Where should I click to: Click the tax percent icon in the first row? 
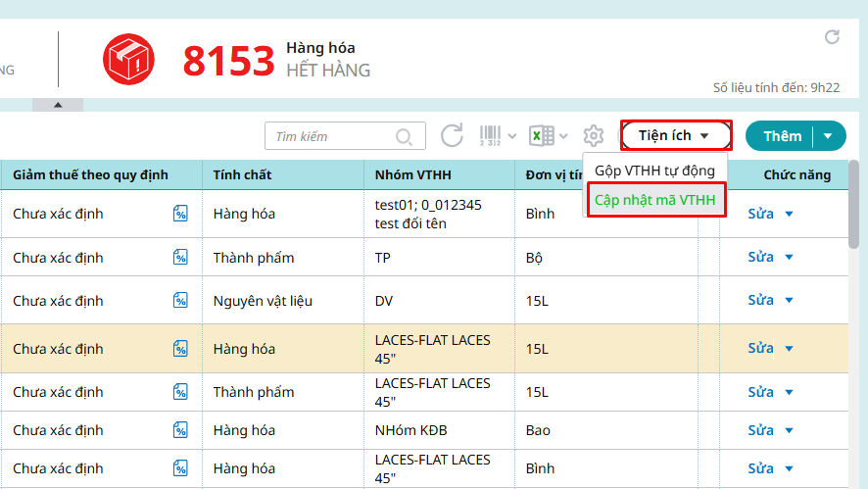[x=180, y=214]
